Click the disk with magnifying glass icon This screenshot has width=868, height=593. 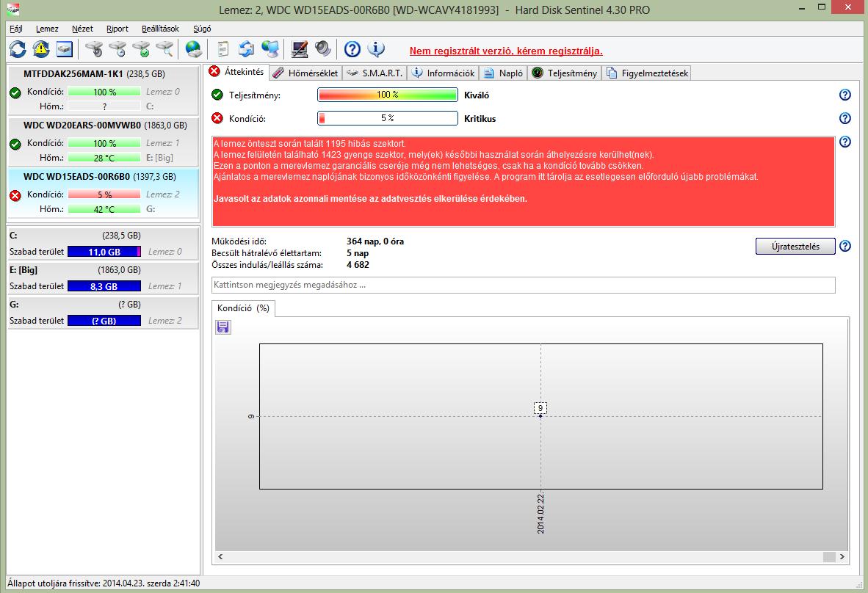tap(164, 49)
